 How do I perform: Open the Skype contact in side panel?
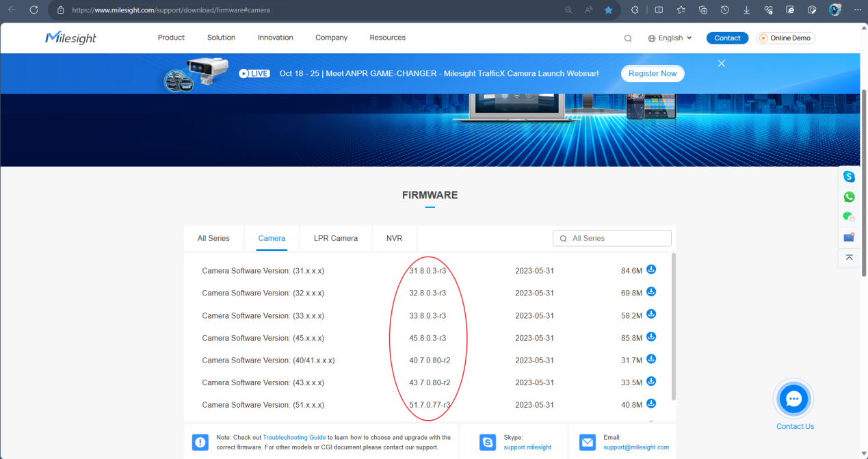point(849,176)
